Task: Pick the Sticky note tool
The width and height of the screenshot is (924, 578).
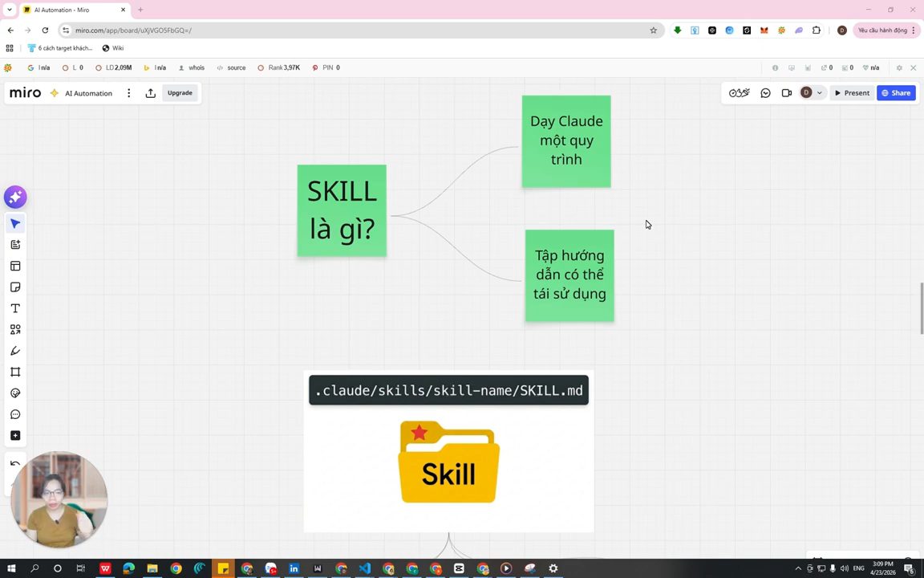Action: tap(15, 287)
